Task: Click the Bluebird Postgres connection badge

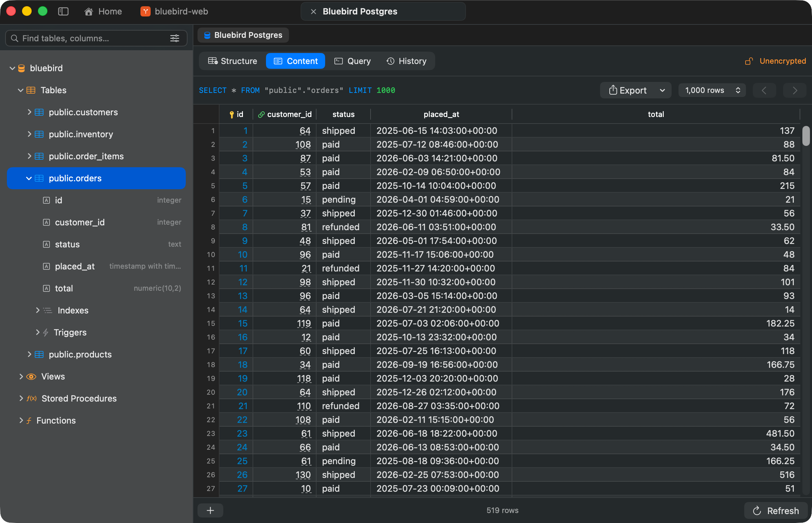Action: click(x=243, y=35)
